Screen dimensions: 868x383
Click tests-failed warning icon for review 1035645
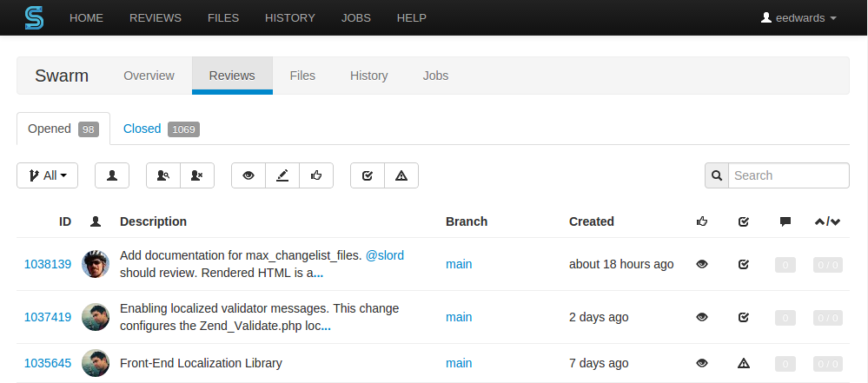tap(744, 363)
